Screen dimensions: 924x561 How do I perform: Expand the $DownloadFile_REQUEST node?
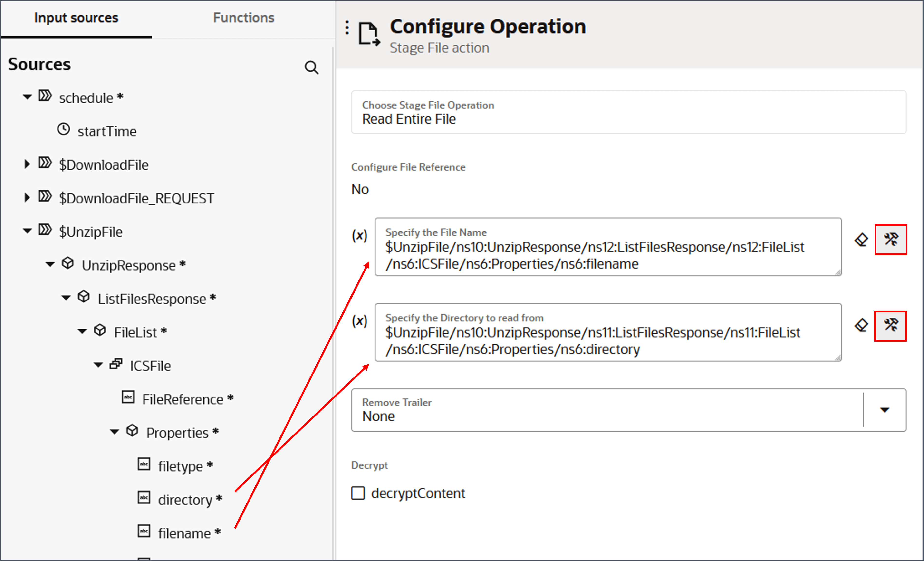coord(27,198)
